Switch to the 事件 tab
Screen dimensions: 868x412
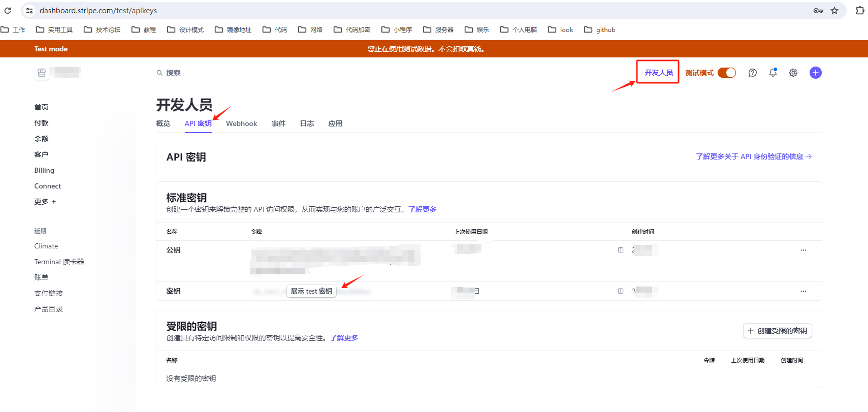pyautogui.click(x=278, y=123)
